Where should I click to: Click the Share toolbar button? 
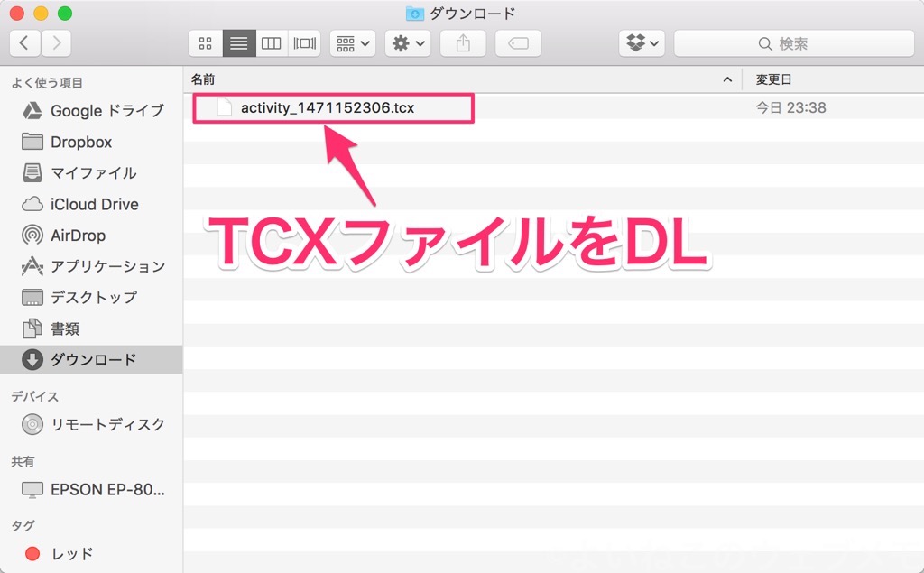click(x=464, y=43)
